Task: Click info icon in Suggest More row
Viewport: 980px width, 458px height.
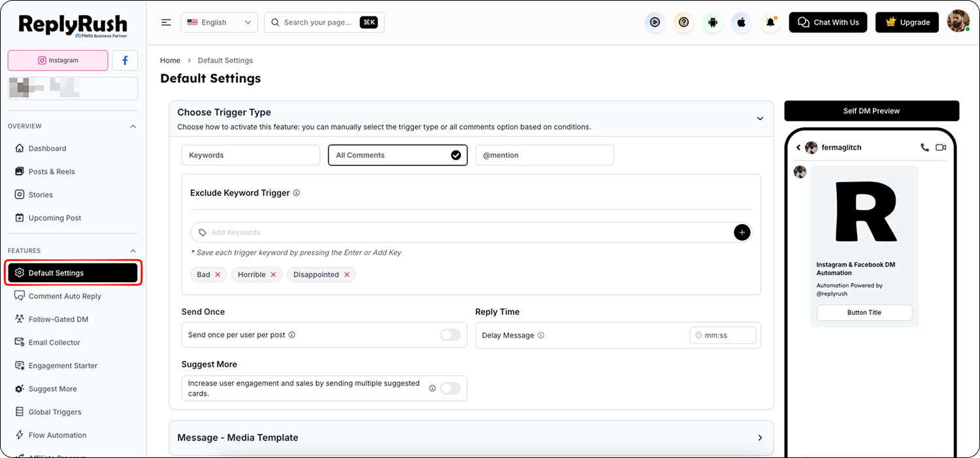Action: 432,388
